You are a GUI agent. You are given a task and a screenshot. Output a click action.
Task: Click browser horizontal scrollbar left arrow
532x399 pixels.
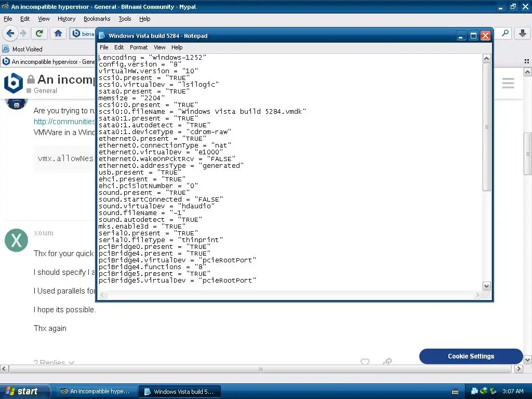(x=4, y=369)
